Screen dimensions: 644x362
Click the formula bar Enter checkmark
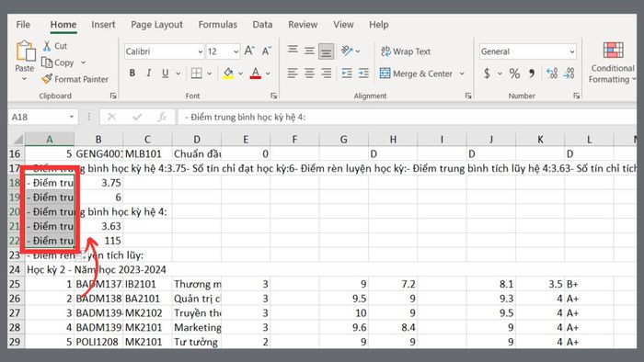[x=137, y=118]
